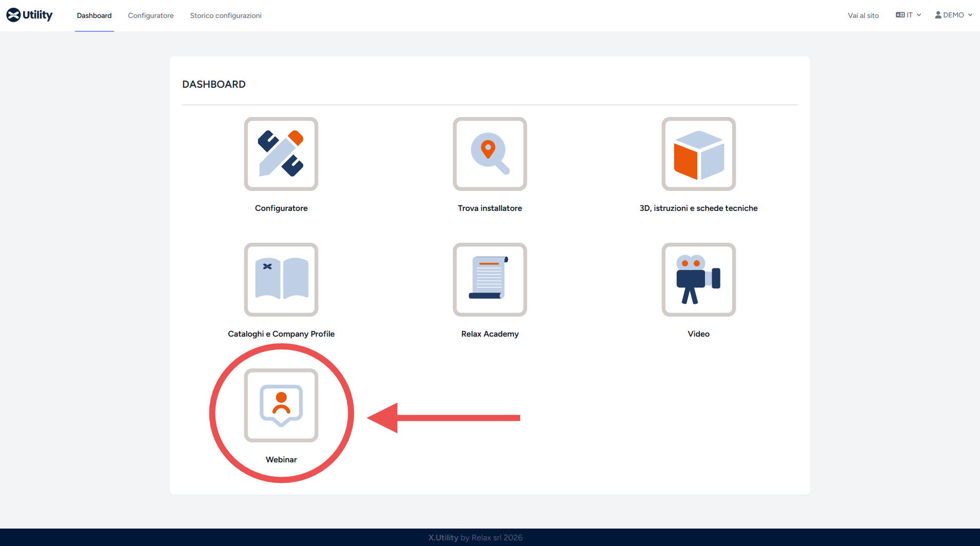This screenshot has height=546, width=980.
Task: Click the Webinar text label
Action: pyautogui.click(x=281, y=460)
